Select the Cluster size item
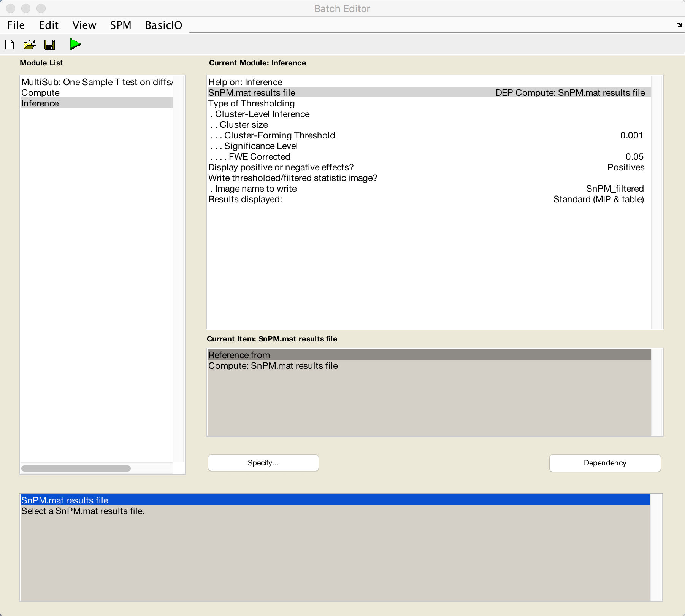Image resolution: width=685 pixels, height=616 pixels. [429, 125]
